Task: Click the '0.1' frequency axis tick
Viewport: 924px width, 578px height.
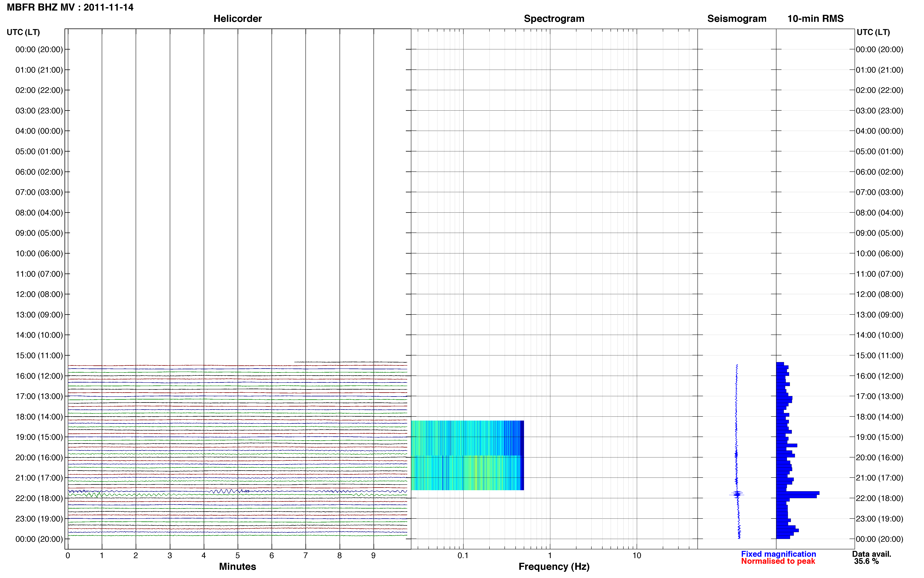Action: click(463, 556)
